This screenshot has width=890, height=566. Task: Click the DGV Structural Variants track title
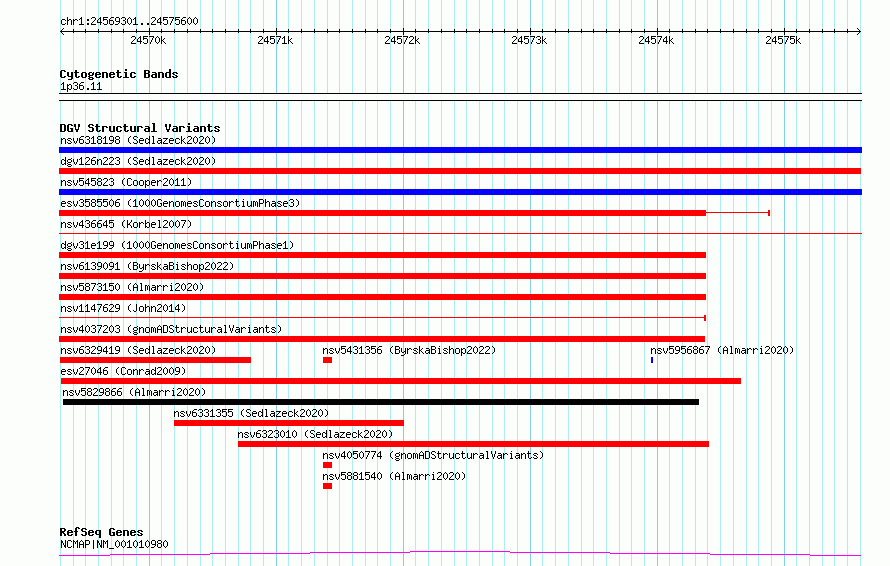pyautogui.click(x=140, y=128)
